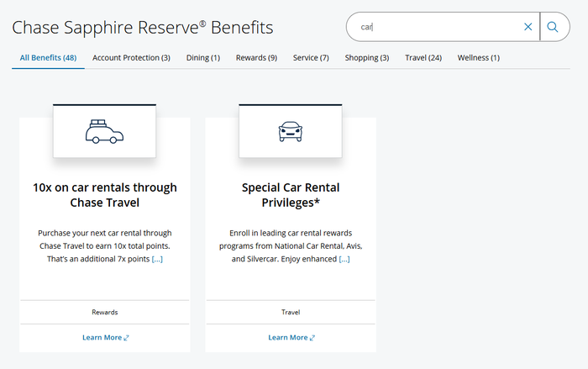Image resolution: width=588 pixels, height=369 pixels.
Task: Switch to the Account Protection (3) tab
Action: (x=131, y=58)
